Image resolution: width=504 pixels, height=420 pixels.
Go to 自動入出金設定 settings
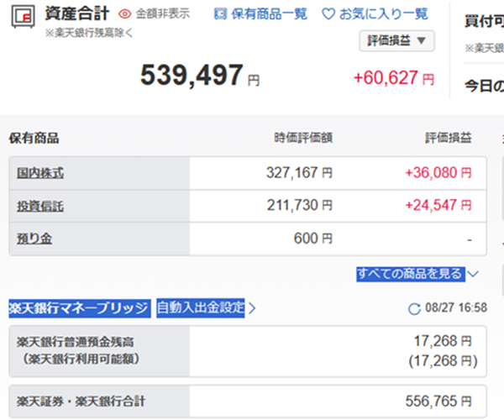pyautogui.click(x=200, y=308)
